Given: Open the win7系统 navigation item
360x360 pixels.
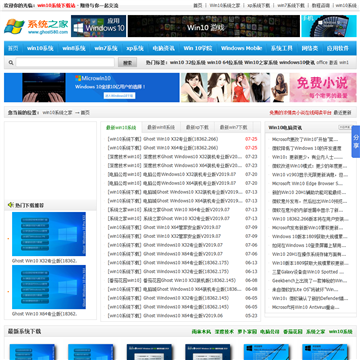Looking at the screenshot, I should tap(106, 48).
